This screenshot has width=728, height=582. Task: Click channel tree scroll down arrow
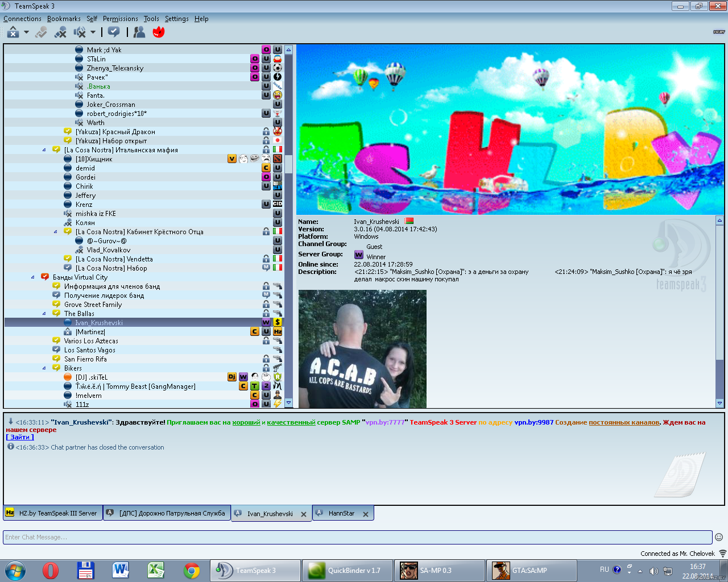click(x=288, y=403)
